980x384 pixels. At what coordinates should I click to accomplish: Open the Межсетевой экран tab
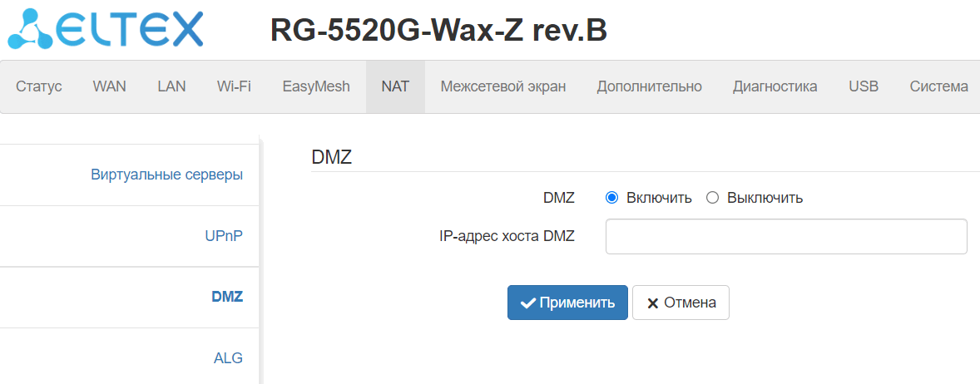click(503, 86)
